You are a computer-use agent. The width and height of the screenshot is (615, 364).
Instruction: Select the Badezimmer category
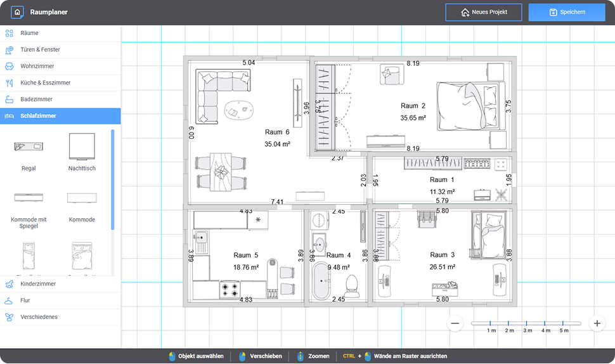pos(36,99)
